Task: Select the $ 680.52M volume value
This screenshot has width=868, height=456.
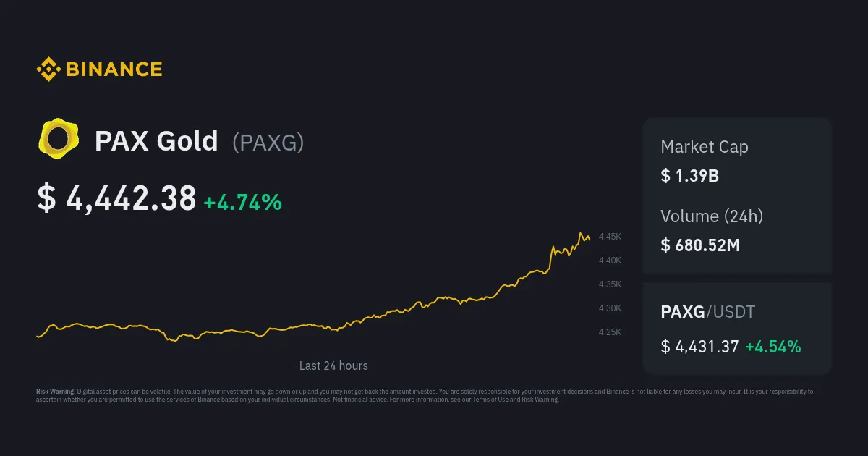Action: (700, 245)
